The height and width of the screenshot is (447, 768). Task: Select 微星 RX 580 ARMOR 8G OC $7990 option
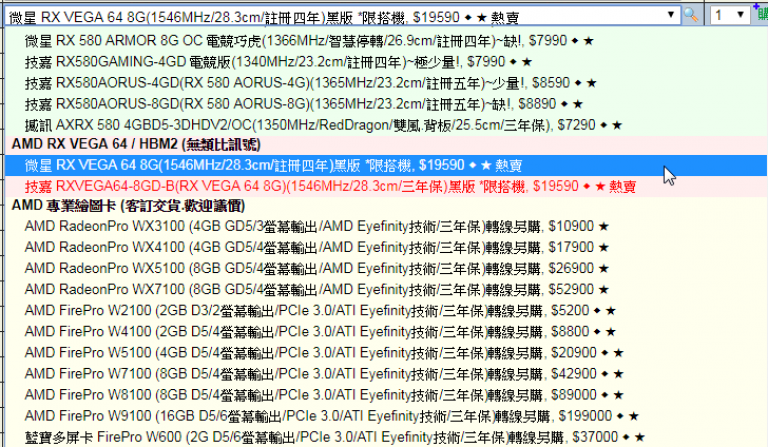tap(386, 41)
